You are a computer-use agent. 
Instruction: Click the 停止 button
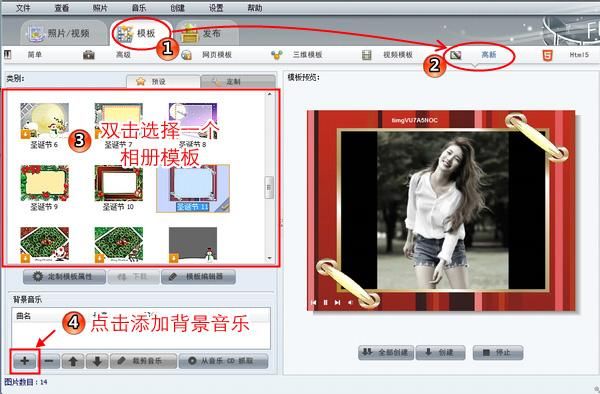pos(498,352)
